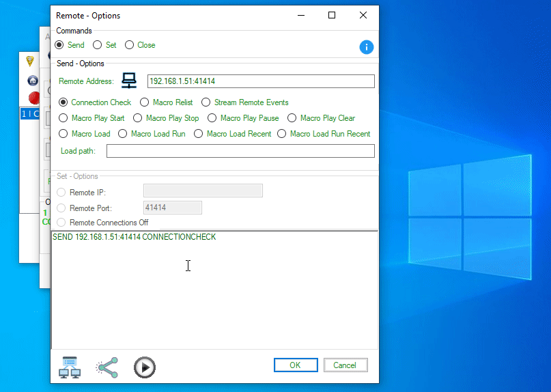This screenshot has height=392, width=551.
Task: Confirm with the OK button
Action: 295,365
